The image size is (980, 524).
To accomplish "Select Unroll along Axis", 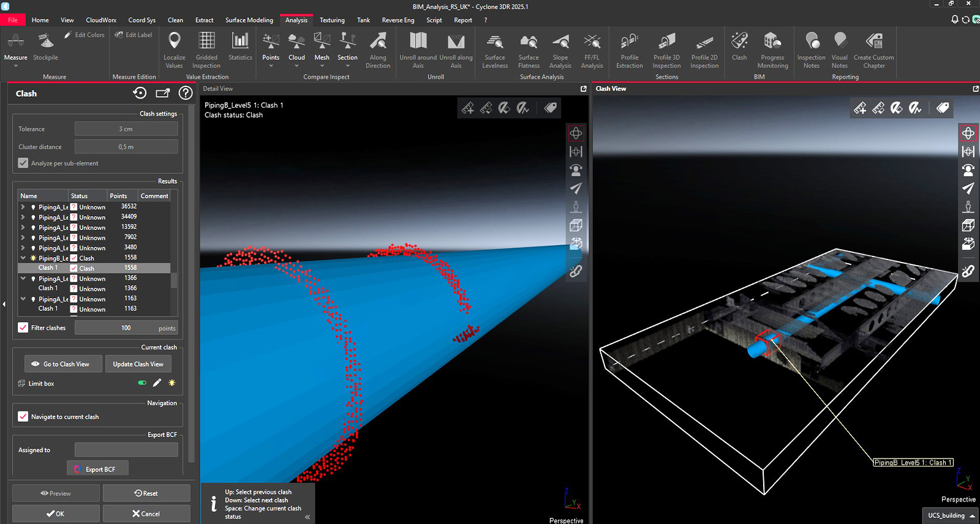I will point(456,50).
